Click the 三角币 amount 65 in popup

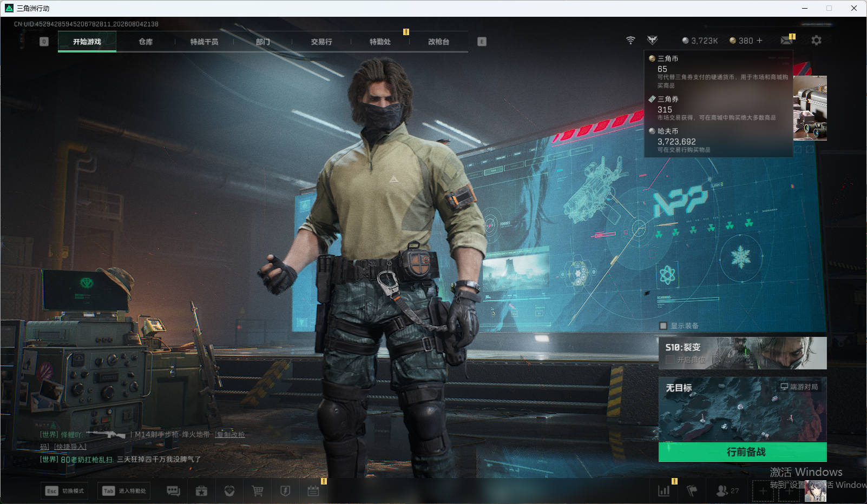662,69
